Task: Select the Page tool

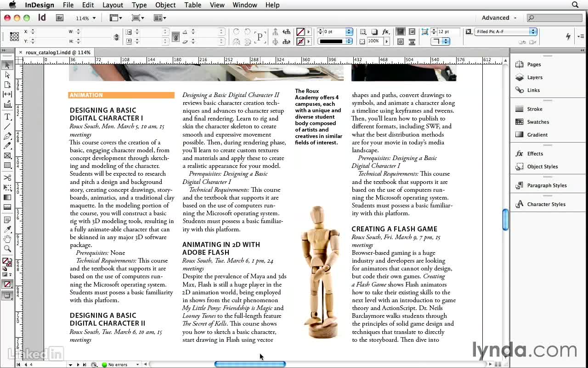Action: (7, 85)
